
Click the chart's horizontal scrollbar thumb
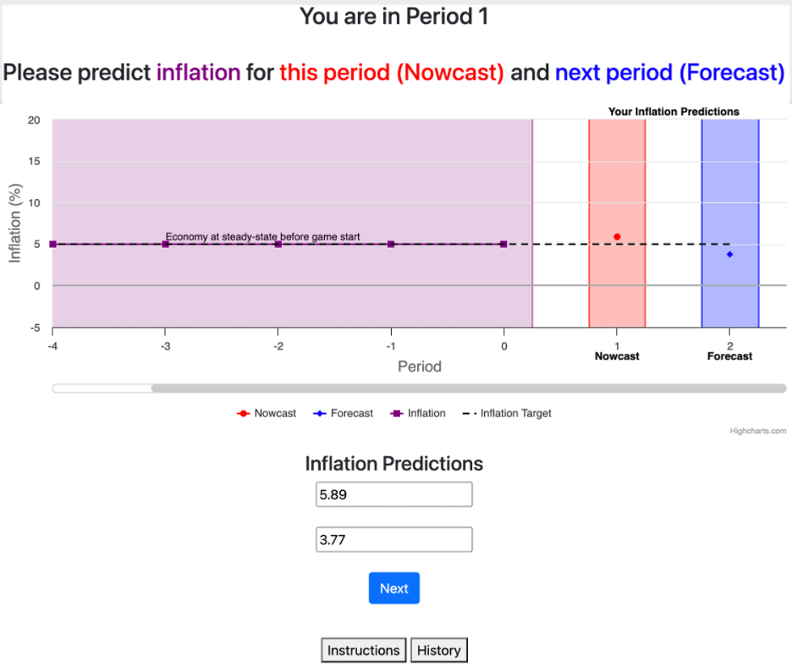click(468, 388)
